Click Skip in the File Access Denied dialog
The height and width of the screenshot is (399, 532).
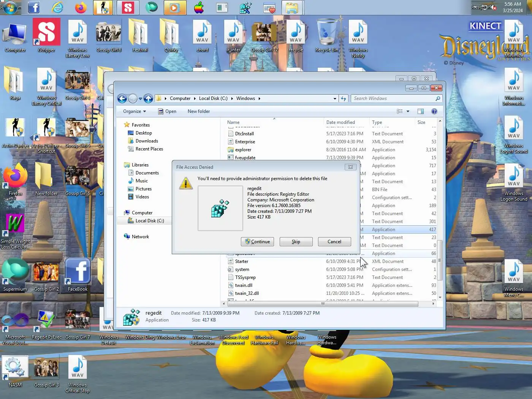pos(296,242)
